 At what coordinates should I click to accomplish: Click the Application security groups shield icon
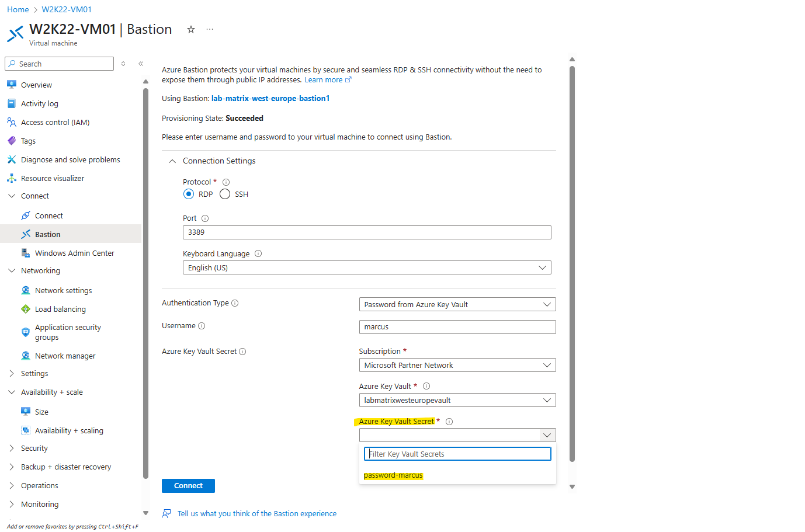point(26,332)
